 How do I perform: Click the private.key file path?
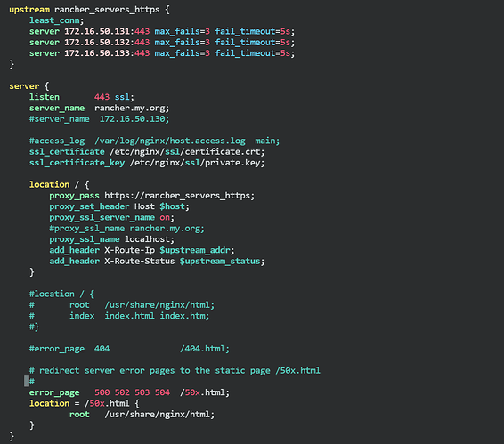click(196, 163)
